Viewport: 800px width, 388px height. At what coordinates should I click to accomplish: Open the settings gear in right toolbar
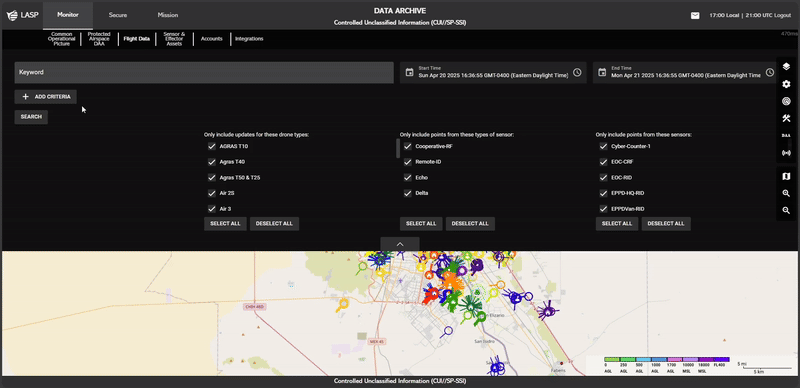[x=786, y=84]
